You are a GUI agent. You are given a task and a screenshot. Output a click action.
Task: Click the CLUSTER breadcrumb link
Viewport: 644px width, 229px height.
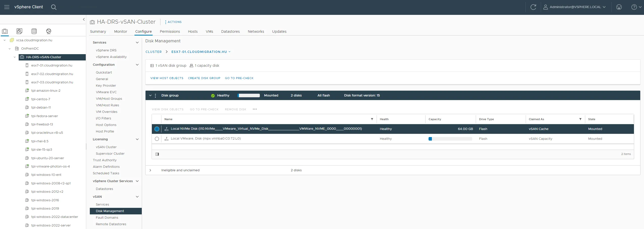(x=154, y=52)
